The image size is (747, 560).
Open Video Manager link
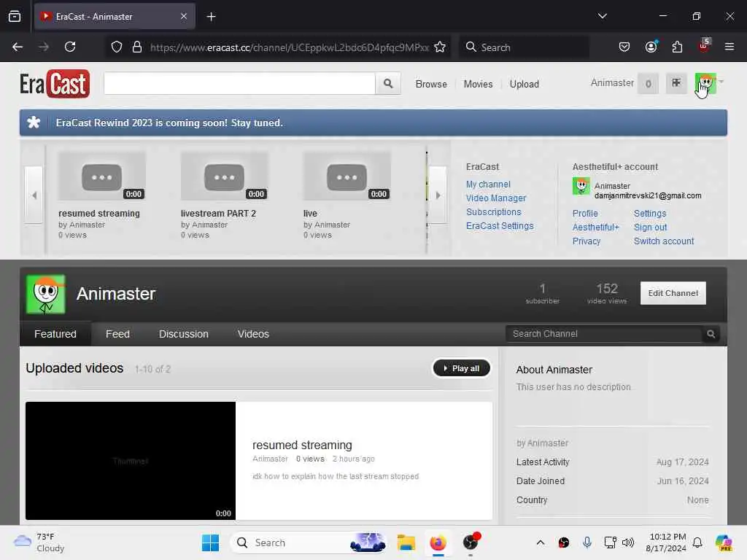(x=496, y=198)
